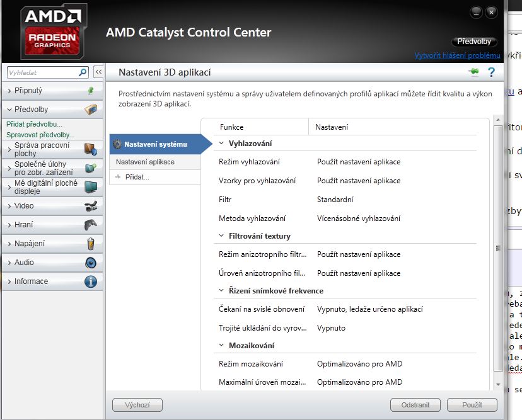Click the Metoda vyhlazování value Vícenásobné vyhlazování
Image resolution: width=522 pixels, height=420 pixels.
(x=359, y=219)
